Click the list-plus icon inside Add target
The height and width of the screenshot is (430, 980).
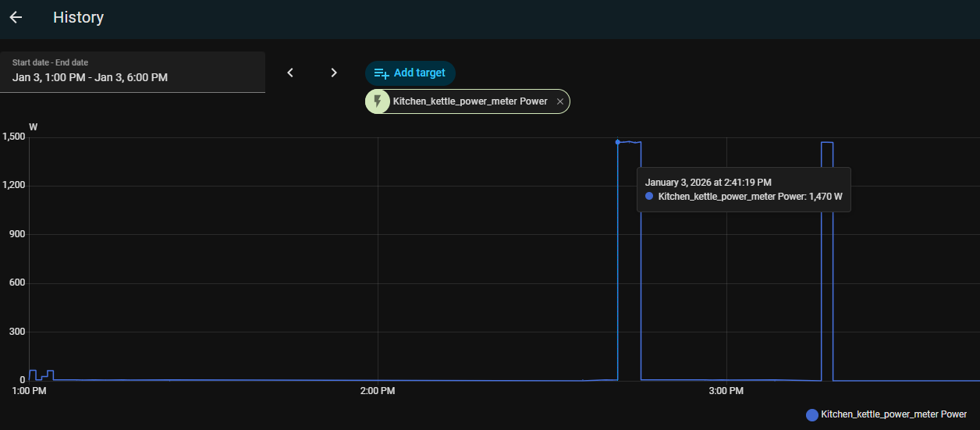pyautogui.click(x=382, y=73)
